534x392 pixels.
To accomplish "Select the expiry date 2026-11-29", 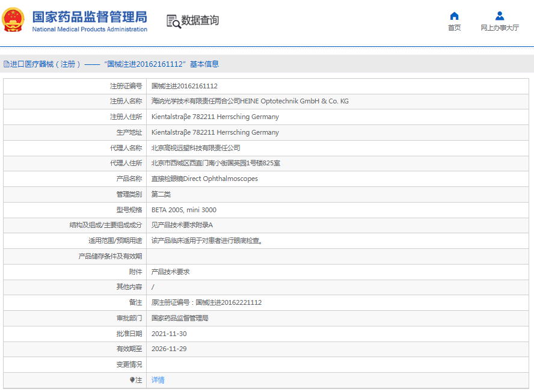I will tap(169, 349).
